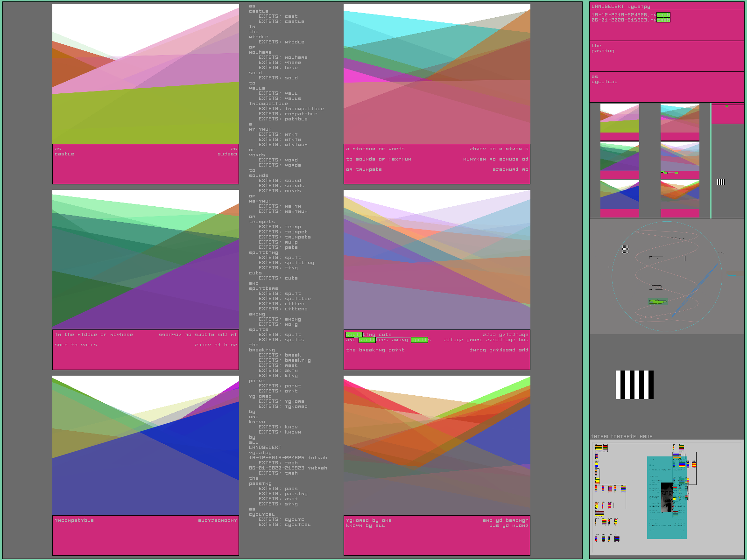Screen dimensions: 747x560
Task: Select file 19-12-2019-224926 in the LANDSELEKT list
Action: point(620,15)
